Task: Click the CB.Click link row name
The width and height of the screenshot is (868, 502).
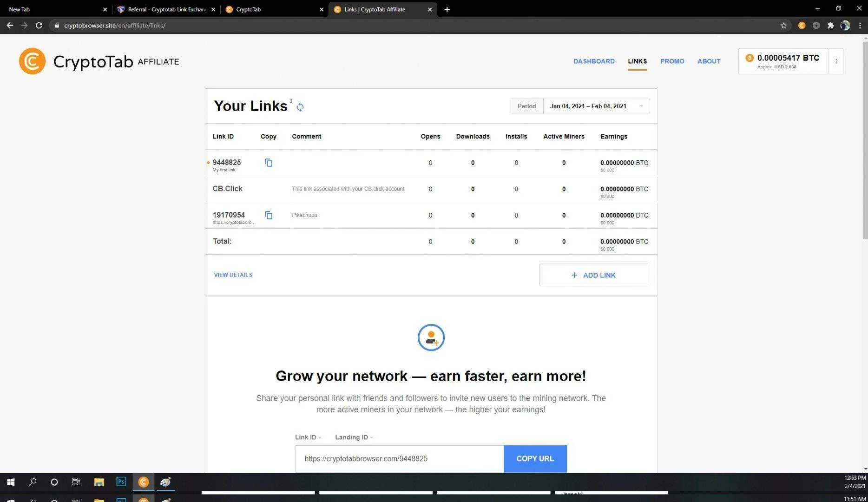Action: pos(227,189)
